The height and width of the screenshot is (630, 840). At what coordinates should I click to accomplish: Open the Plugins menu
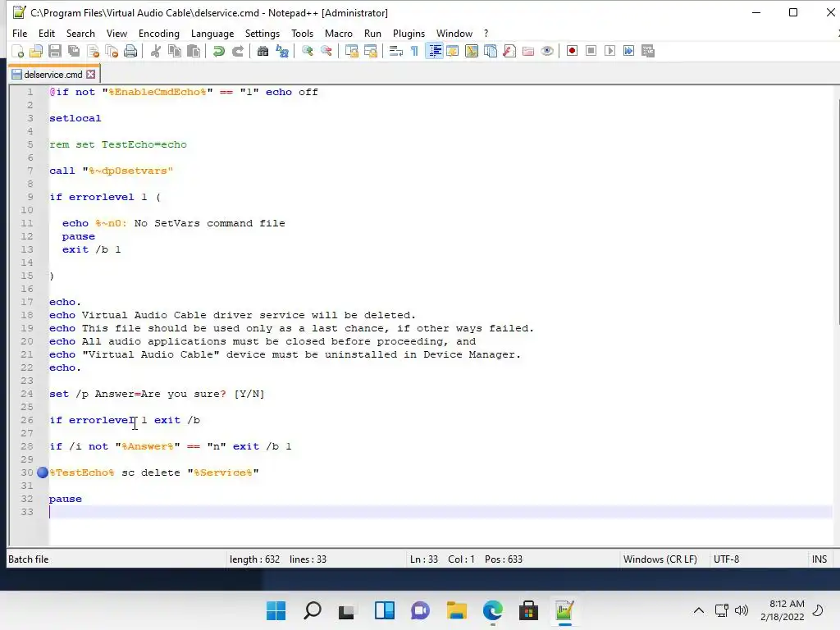tap(409, 33)
